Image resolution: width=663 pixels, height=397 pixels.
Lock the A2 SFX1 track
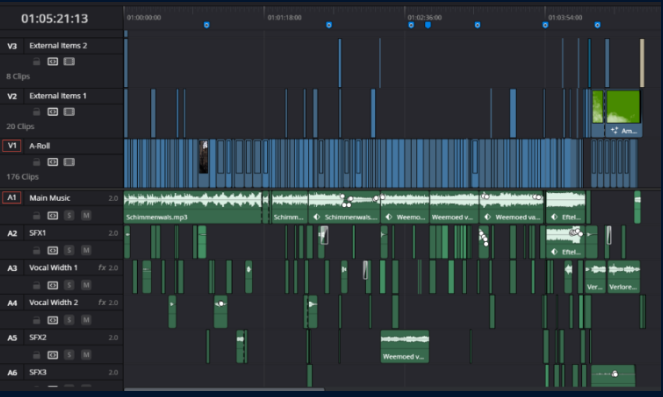36,250
